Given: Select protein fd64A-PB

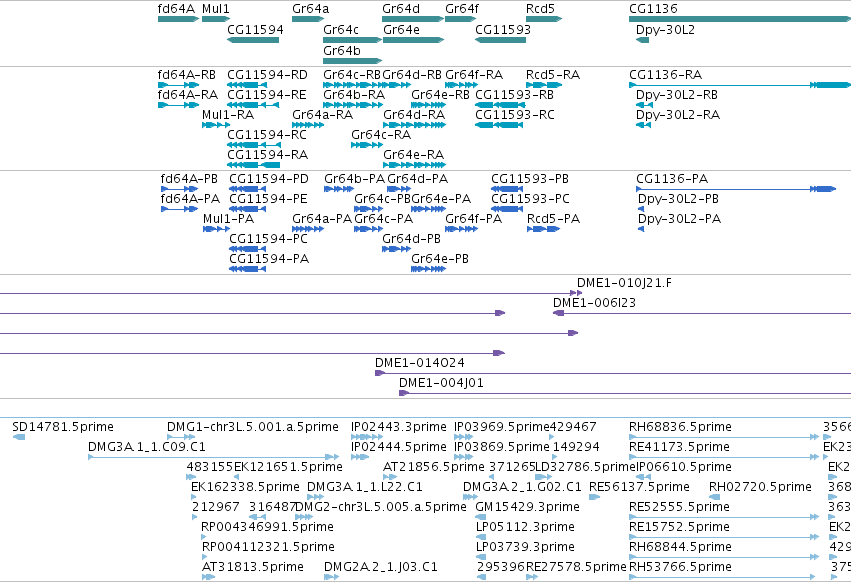Looking at the screenshot, I should pyautogui.click(x=180, y=189).
